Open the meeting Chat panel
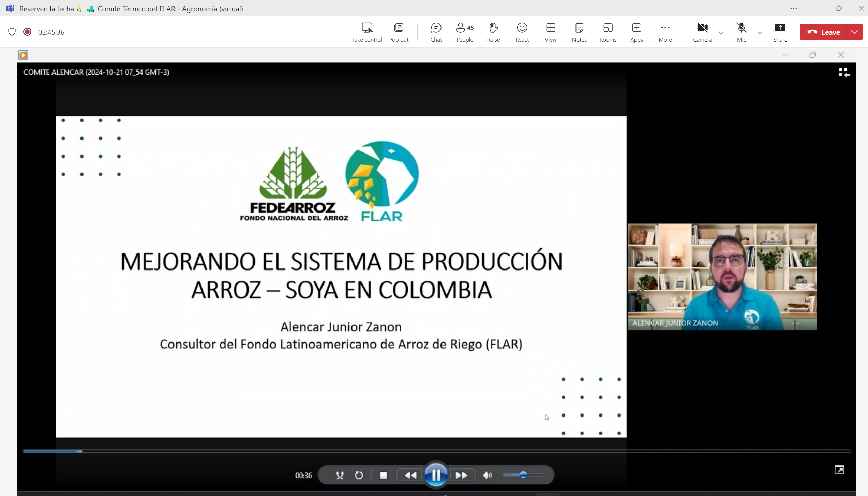This screenshot has height=496, width=868. point(436,32)
